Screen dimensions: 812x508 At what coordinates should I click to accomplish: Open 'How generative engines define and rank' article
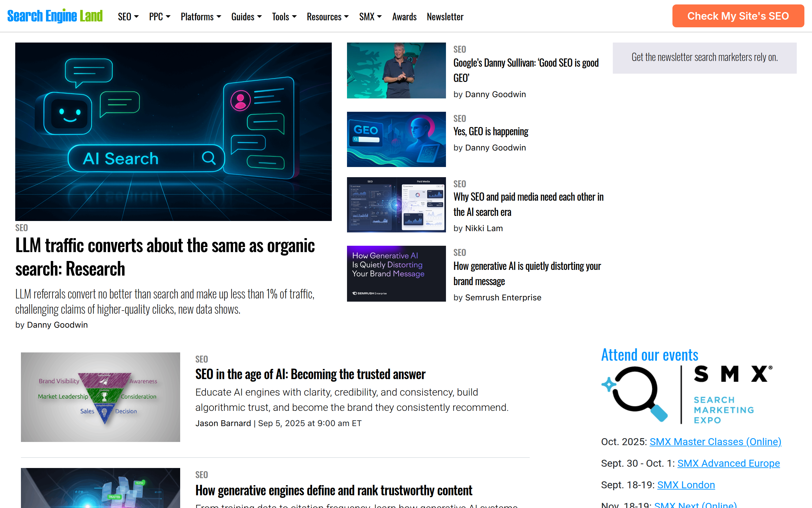pos(334,490)
